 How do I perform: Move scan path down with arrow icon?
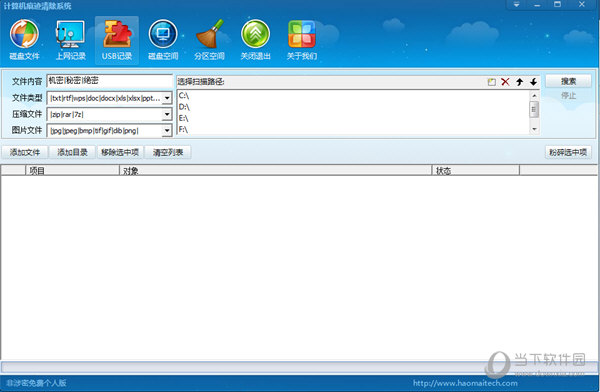click(533, 82)
